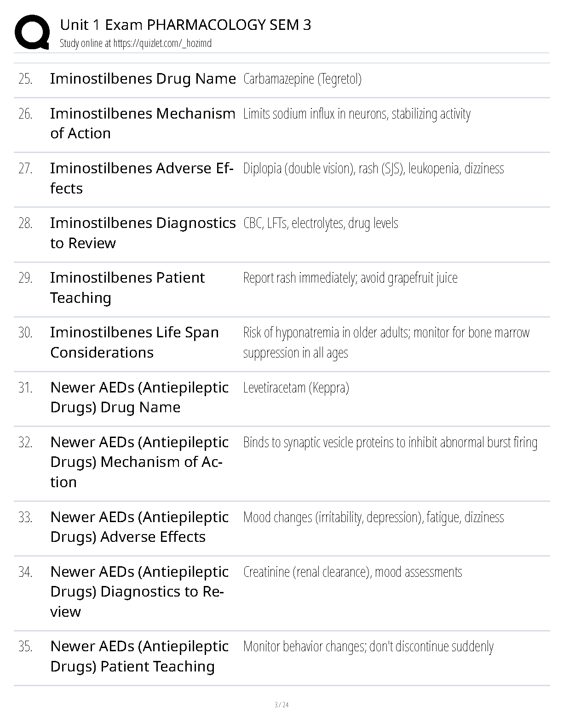Screen dimensions: 563x728
Task: Click the avoid grapefruit juice definition
Action: coord(350,278)
